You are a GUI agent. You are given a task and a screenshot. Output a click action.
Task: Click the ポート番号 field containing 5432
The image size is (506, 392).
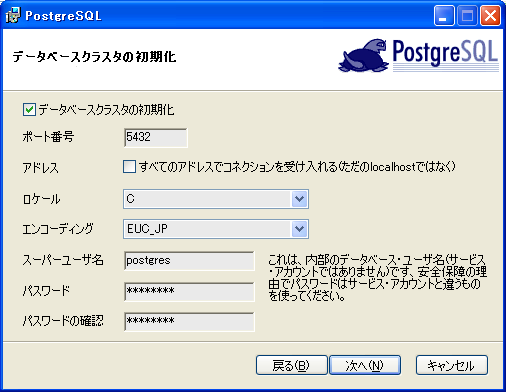tap(156, 138)
